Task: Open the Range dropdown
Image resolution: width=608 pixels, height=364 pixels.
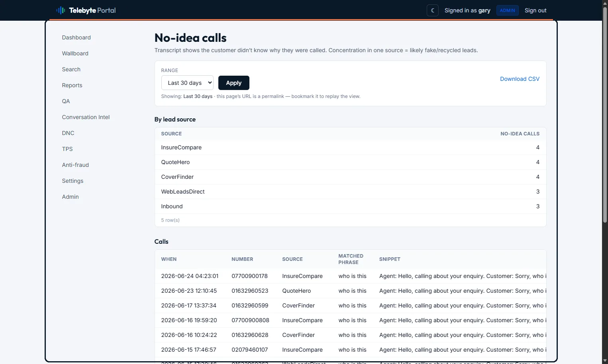Action: coord(187,83)
